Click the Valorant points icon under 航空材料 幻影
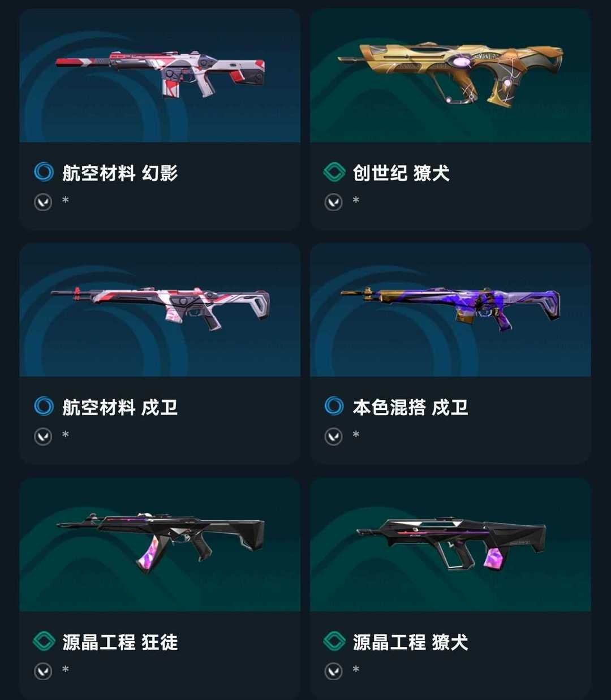 43,202
